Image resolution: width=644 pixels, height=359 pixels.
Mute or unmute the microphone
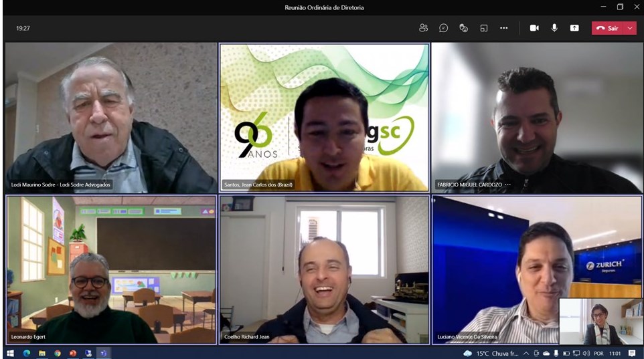click(554, 28)
